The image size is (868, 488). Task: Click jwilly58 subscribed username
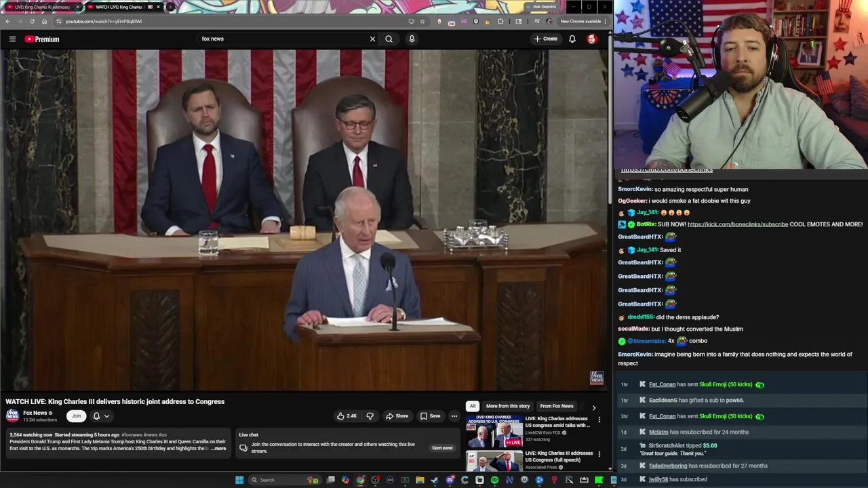point(658,479)
